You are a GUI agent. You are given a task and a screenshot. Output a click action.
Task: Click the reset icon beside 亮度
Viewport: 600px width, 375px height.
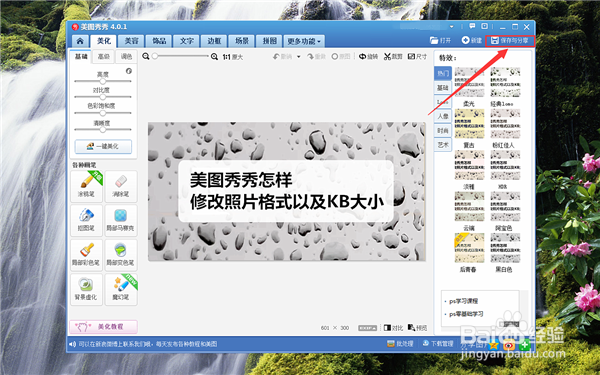click(x=129, y=71)
